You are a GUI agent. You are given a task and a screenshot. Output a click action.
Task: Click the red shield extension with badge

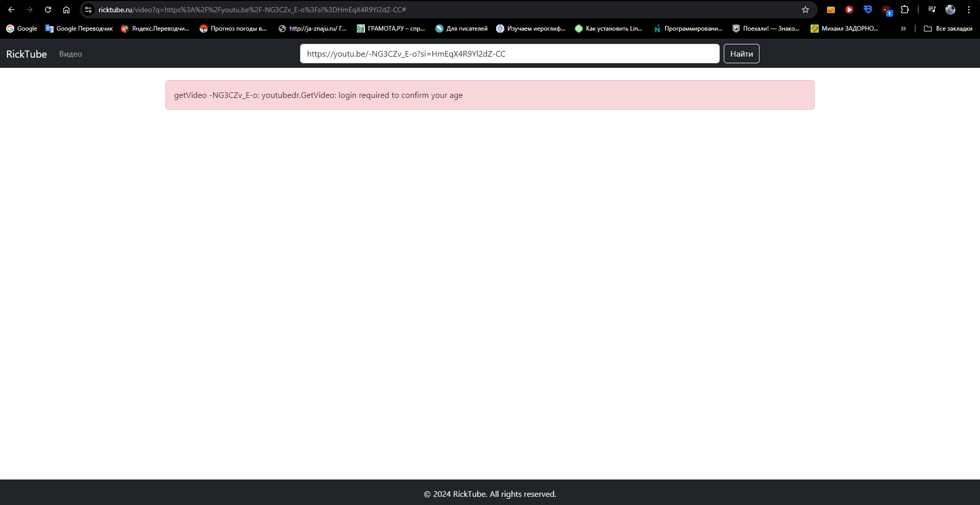[887, 10]
